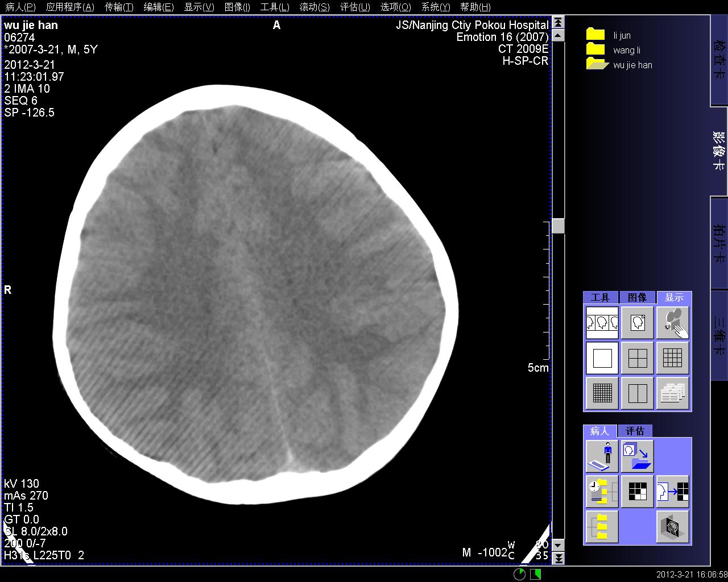Image resolution: width=728 pixels, height=582 pixels.
Task: Open the 3D head viewer icon
Action: coord(672,527)
